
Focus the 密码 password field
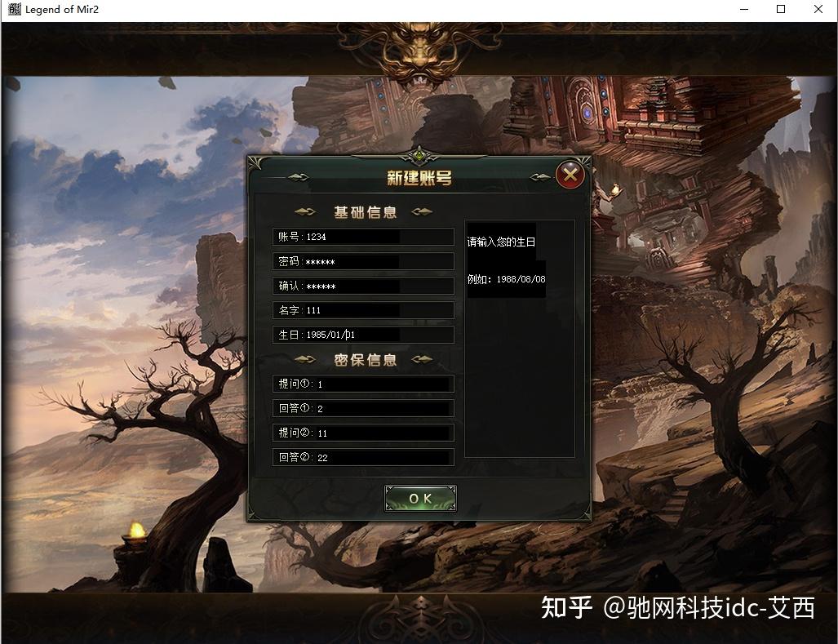coord(363,261)
